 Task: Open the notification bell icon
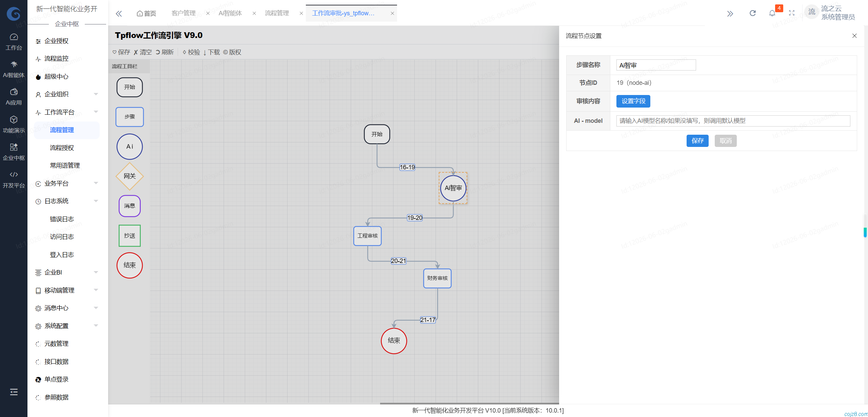[x=772, y=13]
